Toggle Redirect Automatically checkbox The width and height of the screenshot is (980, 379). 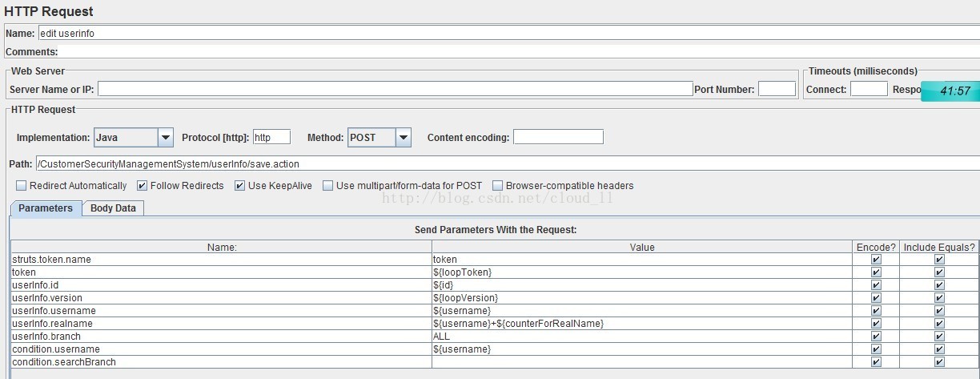(22, 186)
